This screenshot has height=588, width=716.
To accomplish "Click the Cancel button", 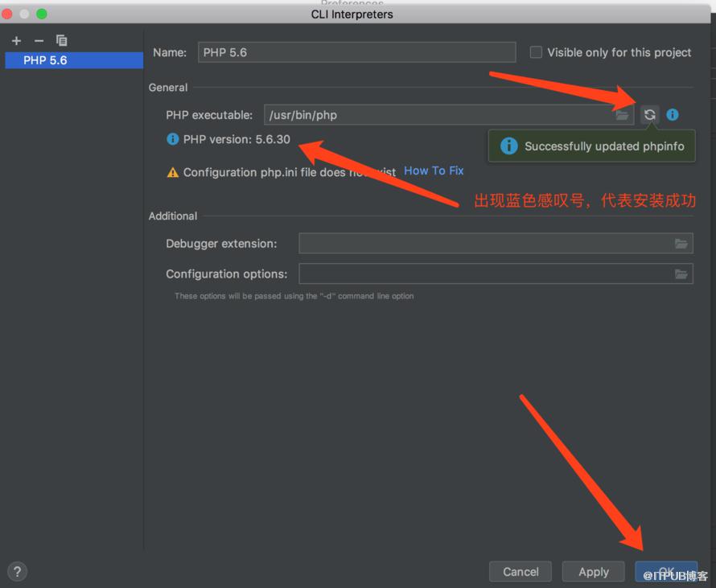I will click(x=520, y=572).
